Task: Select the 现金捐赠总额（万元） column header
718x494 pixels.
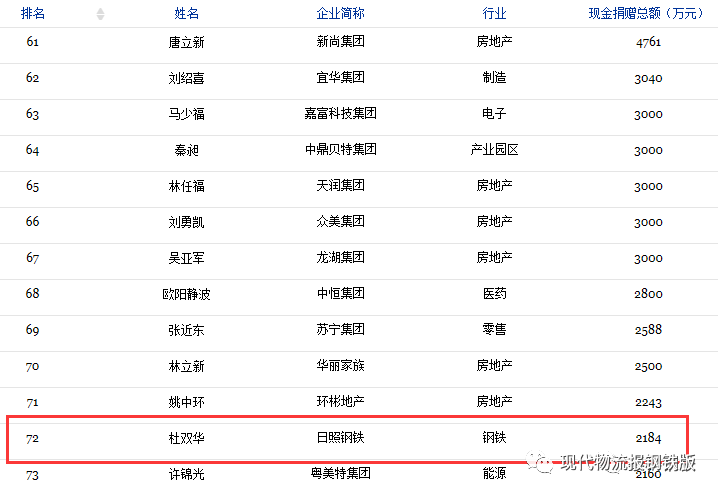Action: 648,13
